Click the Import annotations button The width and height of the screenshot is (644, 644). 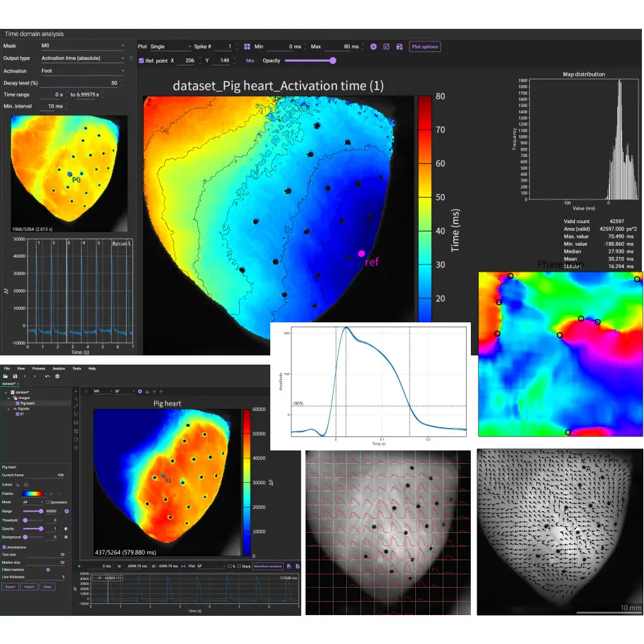(x=29, y=586)
